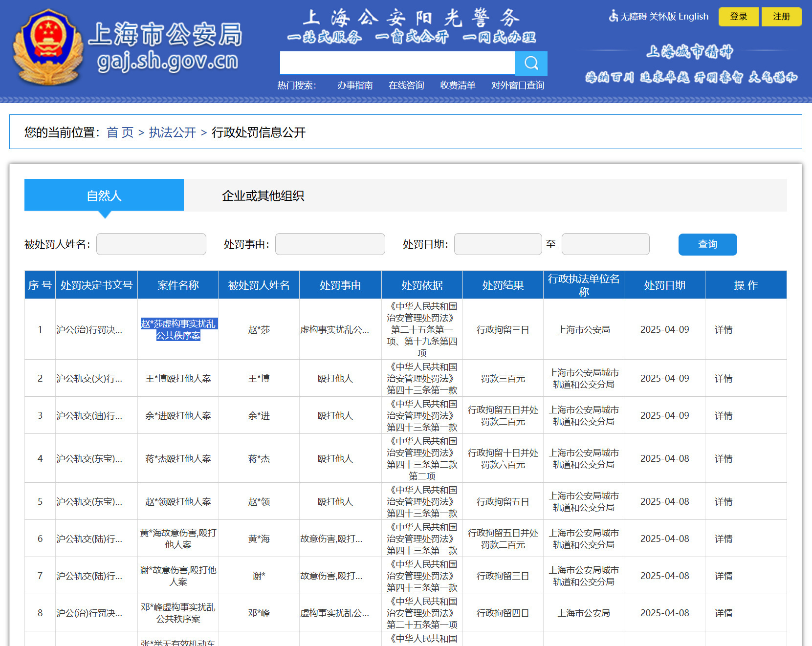Open the end date field after 至

click(605, 244)
